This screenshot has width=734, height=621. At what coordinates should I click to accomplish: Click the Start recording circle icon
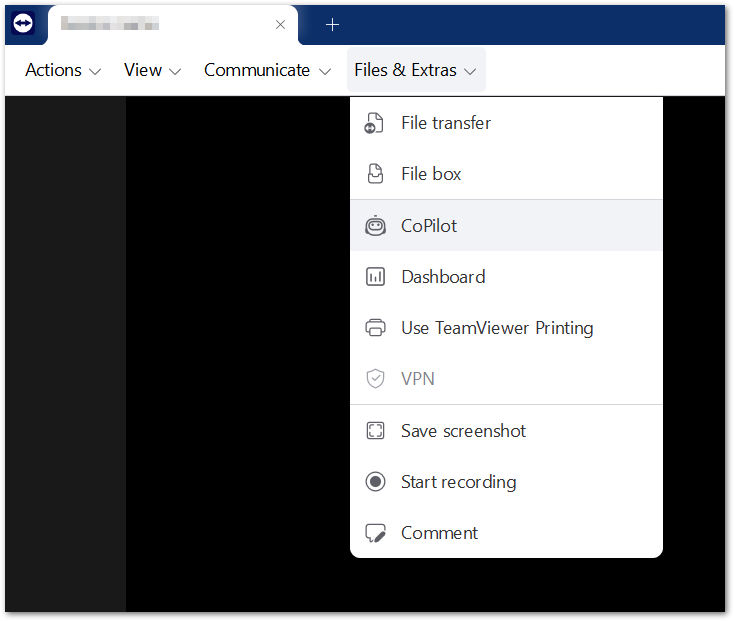375,482
